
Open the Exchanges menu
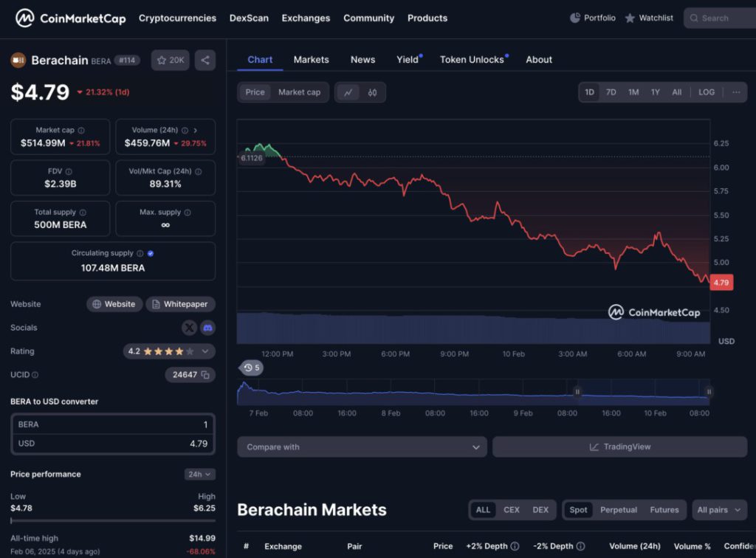[x=306, y=18]
